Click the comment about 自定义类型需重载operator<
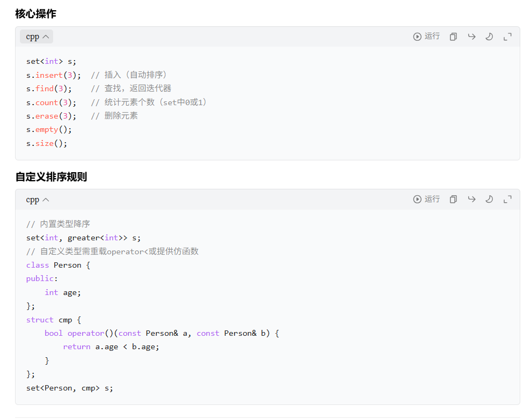This screenshot has height=420, width=531. click(112, 252)
